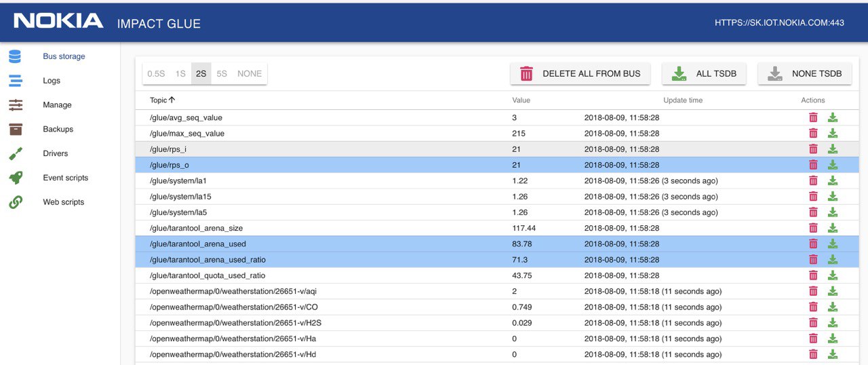Click value 43.75 in tarantool_quota_used_ratio row
This screenshot has height=365, width=868.
point(522,275)
